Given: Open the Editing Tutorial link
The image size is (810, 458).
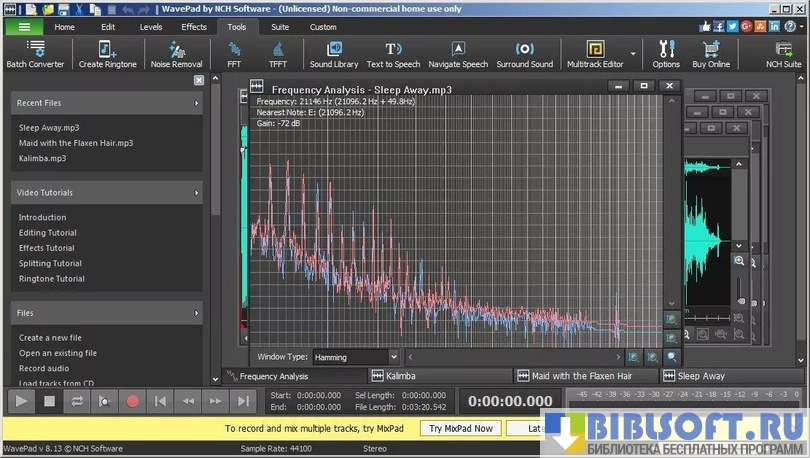Looking at the screenshot, I should [x=47, y=233].
